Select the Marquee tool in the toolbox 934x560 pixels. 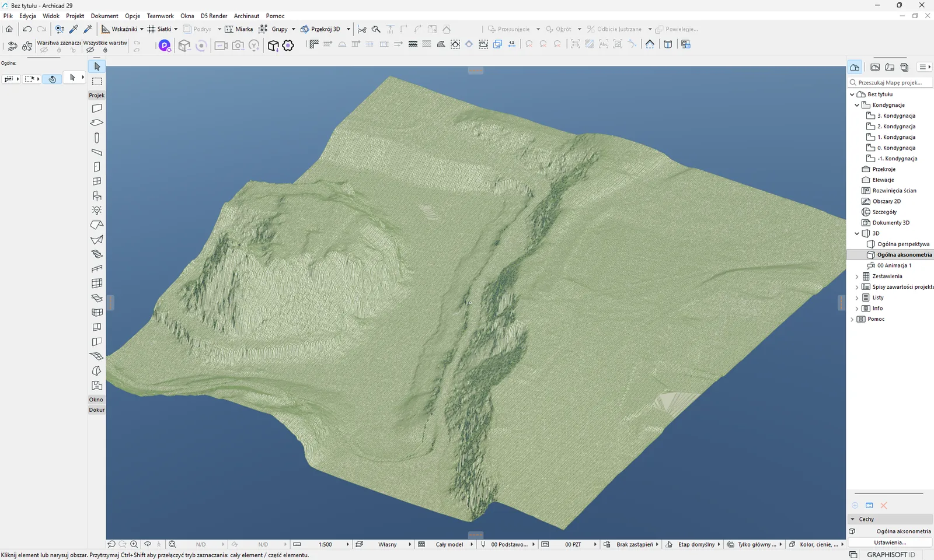tap(97, 81)
